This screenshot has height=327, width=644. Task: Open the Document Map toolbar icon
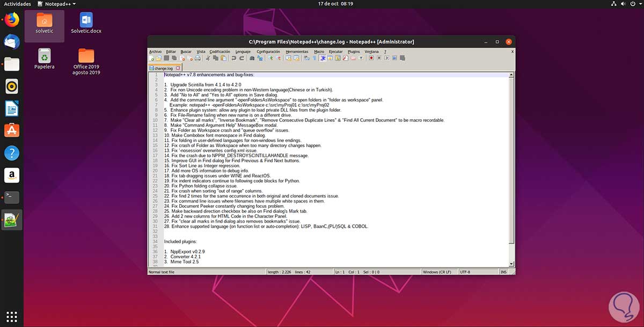[x=338, y=58]
